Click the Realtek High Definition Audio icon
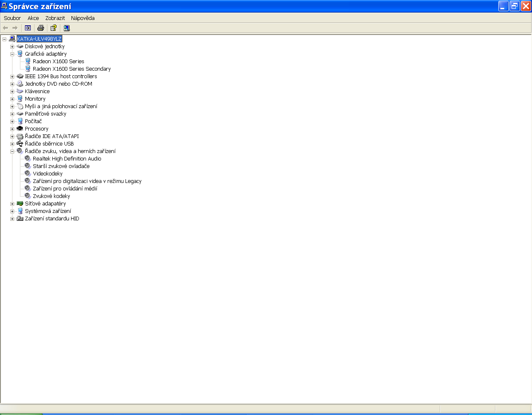Viewport: 532px width, 415px height. click(28, 158)
